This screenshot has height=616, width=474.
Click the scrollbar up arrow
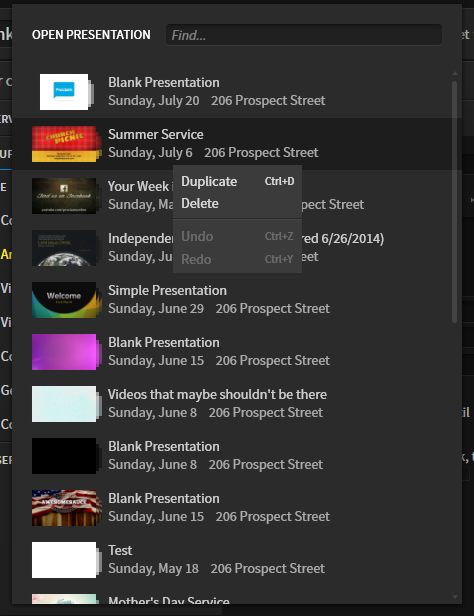point(455,73)
